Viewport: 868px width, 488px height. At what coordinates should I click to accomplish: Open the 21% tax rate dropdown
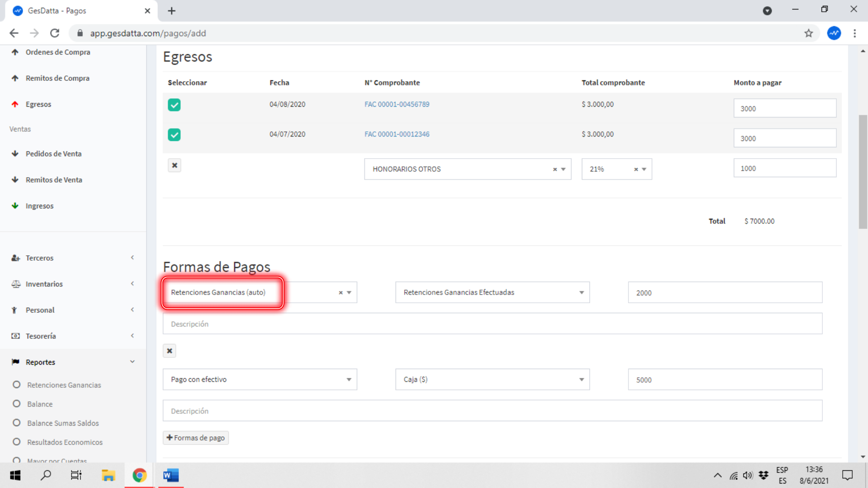644,169
